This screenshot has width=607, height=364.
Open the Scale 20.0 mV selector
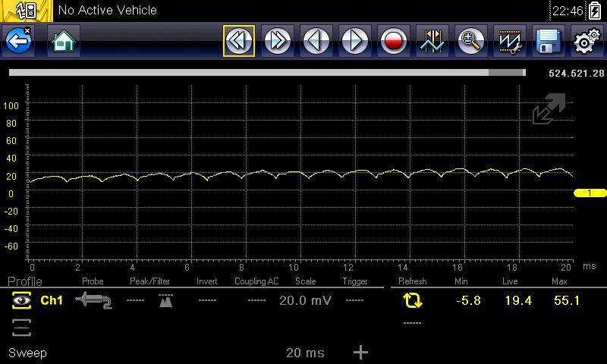[x=305, y=301]
